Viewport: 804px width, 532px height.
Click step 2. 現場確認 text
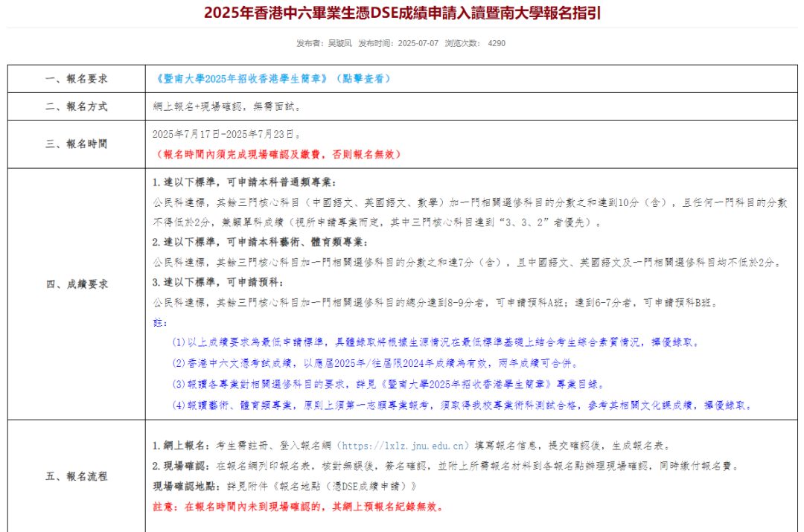pos(447,466)
